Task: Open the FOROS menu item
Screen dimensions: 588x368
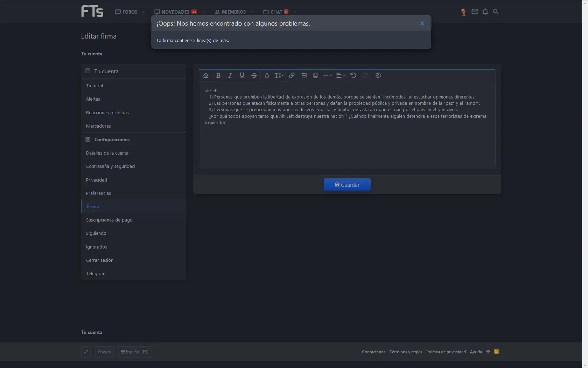Action: click(x=126, y=12)
